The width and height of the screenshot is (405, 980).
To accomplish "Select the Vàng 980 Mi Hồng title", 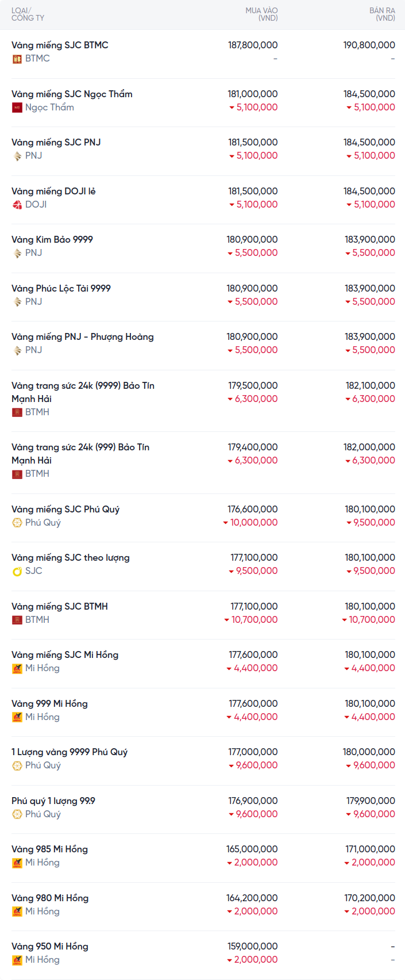I will click(50, 898).
